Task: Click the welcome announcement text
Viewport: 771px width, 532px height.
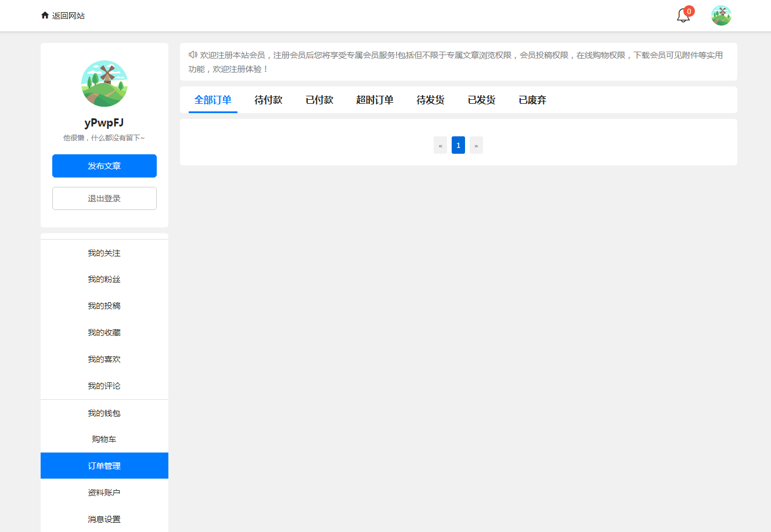Action: tap(456, 62)
